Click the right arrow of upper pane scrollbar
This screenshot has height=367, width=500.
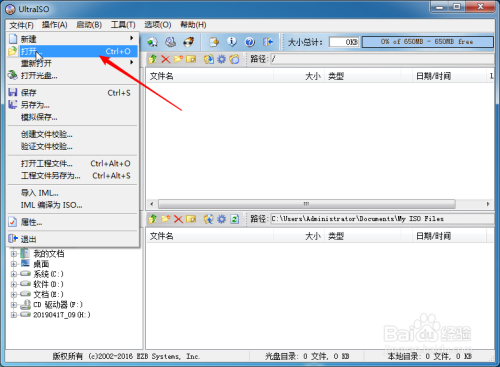(x=488, y=204)
